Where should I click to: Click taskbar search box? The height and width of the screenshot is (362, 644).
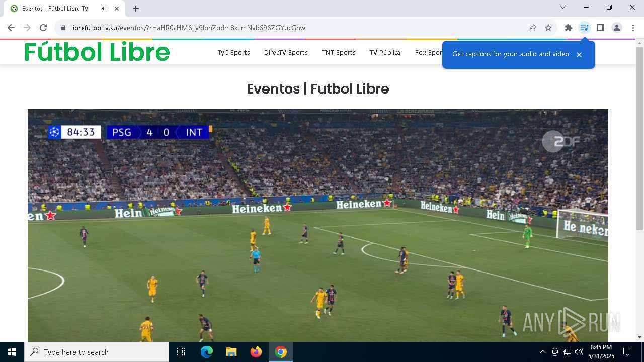97,352
